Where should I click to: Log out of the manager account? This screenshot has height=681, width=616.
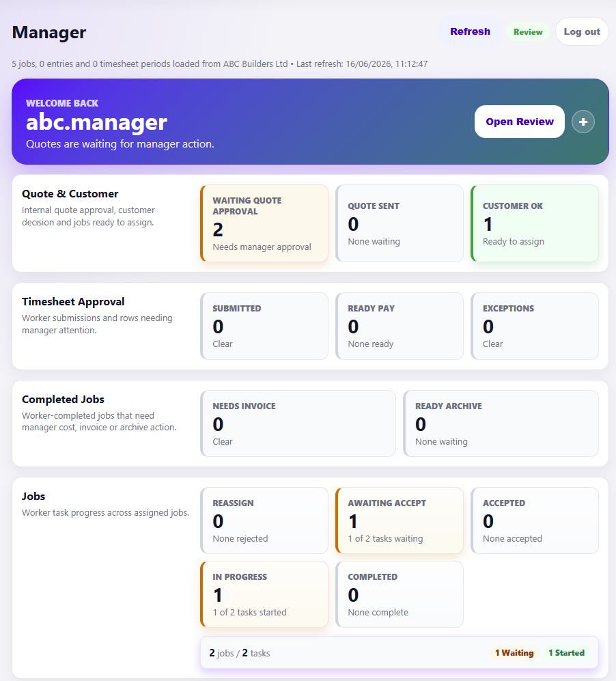(x=582, y=31)
